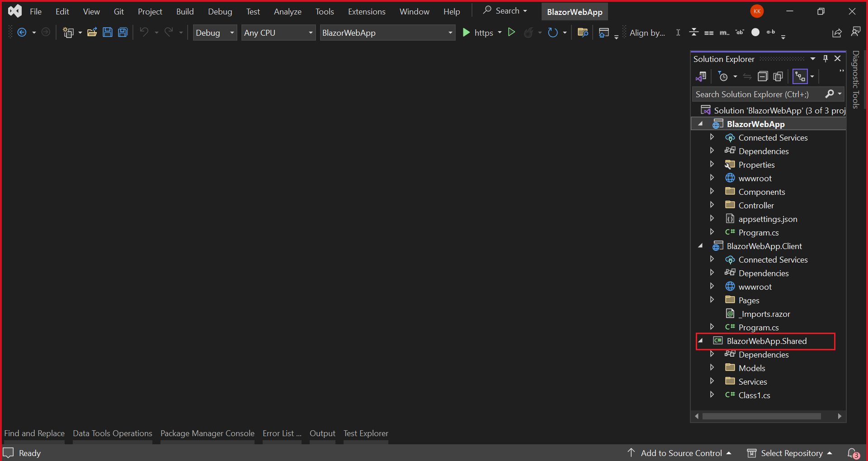
Task: Open the Test Explorer tab
Action: 366,433
